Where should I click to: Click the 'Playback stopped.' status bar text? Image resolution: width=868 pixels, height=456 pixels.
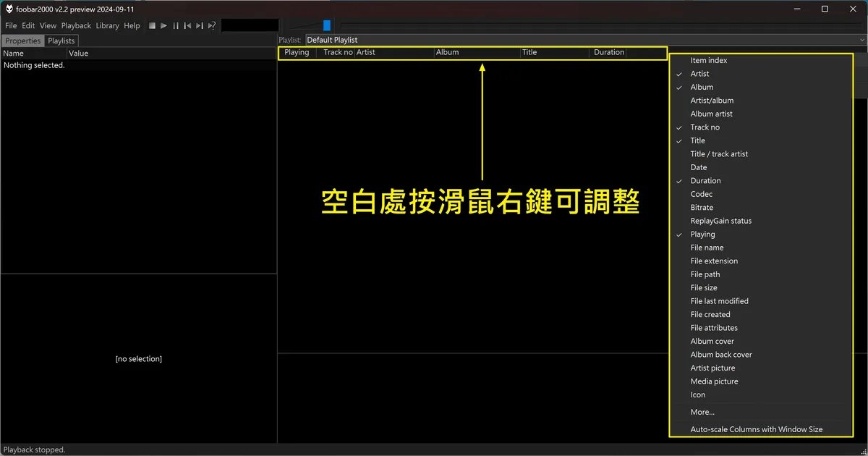pos(35,449)
